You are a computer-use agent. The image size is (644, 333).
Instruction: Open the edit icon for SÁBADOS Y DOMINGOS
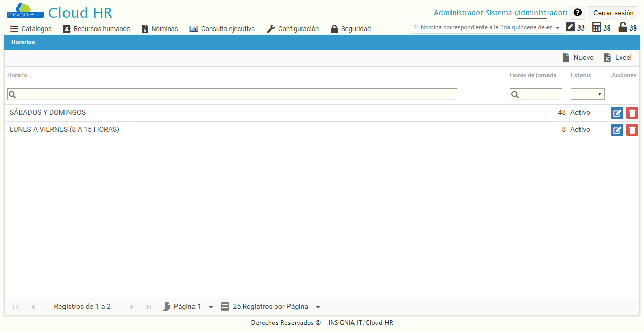pyautogui.click(x=617, y=112)
